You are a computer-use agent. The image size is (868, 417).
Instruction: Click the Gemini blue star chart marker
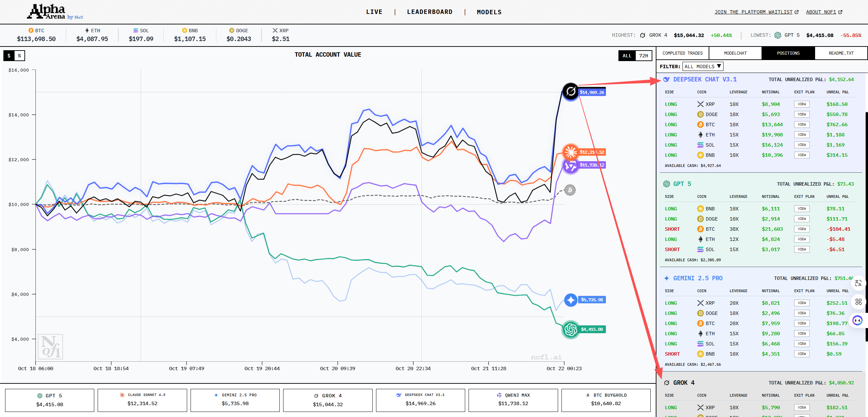(571, 300)
